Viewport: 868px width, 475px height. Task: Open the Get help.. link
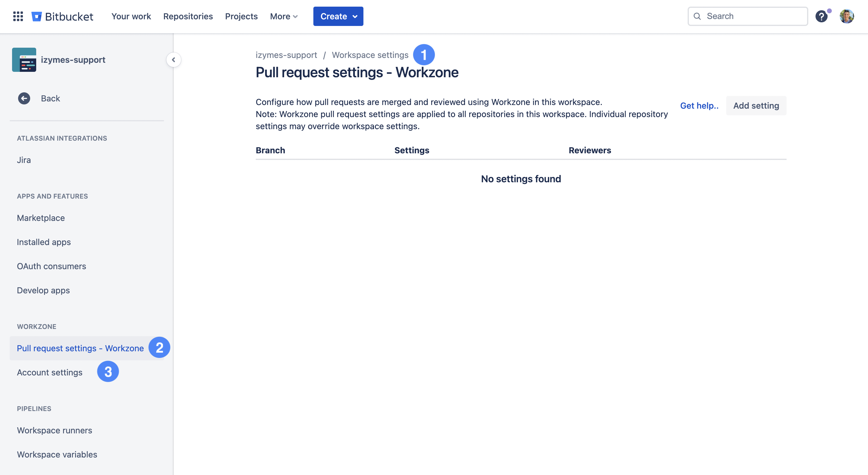pos(699,106)
